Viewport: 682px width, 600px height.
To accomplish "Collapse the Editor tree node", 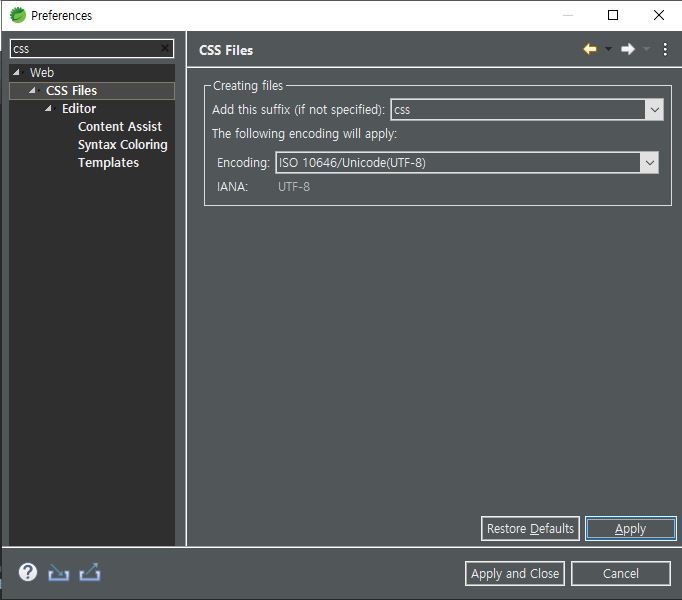I will (x=48, y=109).
